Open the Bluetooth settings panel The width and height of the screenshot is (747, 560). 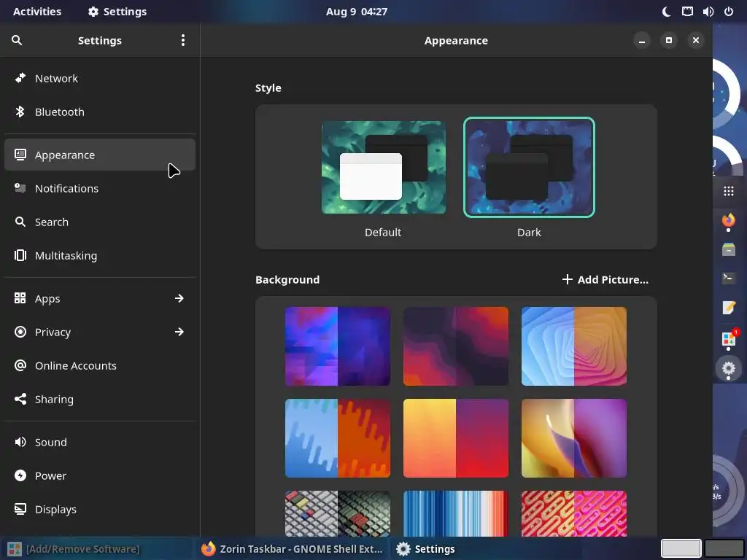coord(100,112)
